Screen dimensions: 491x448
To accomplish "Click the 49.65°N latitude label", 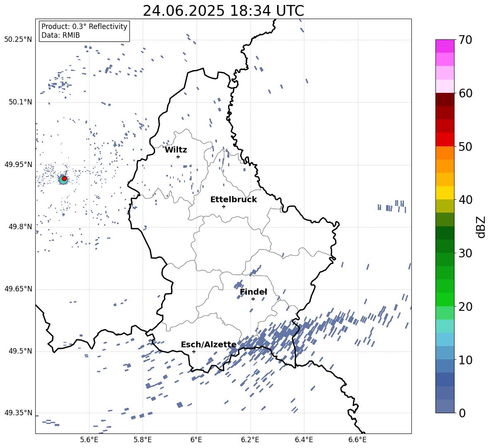I will pyautogui.click(x=18, y=289).
